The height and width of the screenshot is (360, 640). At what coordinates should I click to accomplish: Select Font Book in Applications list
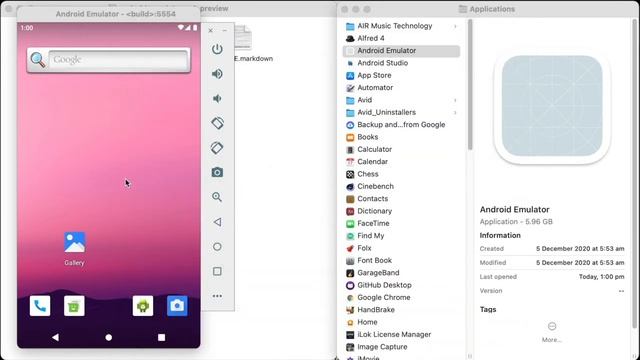[x=401, y=260]
